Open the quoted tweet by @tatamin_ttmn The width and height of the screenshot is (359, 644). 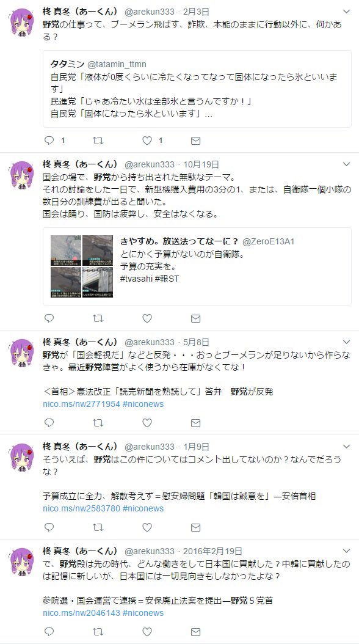click(x=197, y=89)
